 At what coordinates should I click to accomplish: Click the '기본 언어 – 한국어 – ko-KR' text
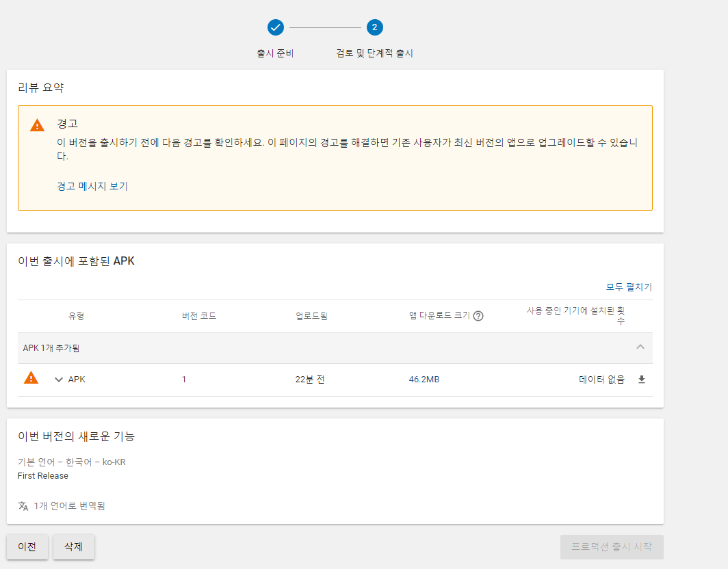pos(71,462)
